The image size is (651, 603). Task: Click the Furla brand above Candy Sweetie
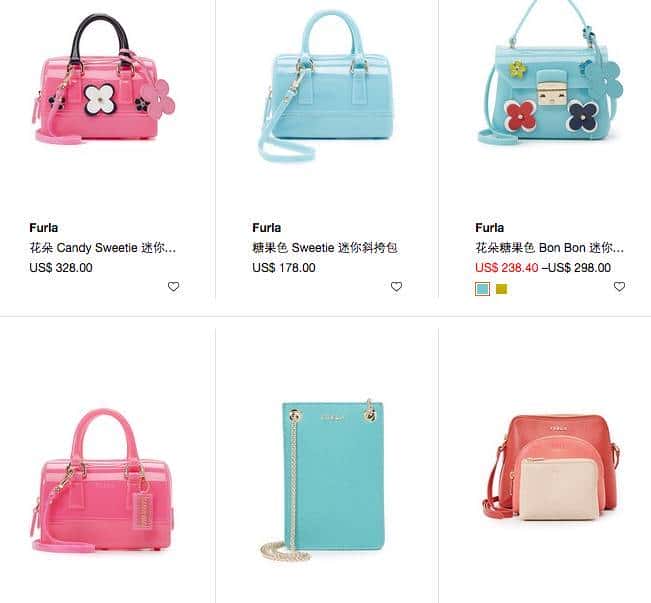pyautogui.click(x=44, y=228)
